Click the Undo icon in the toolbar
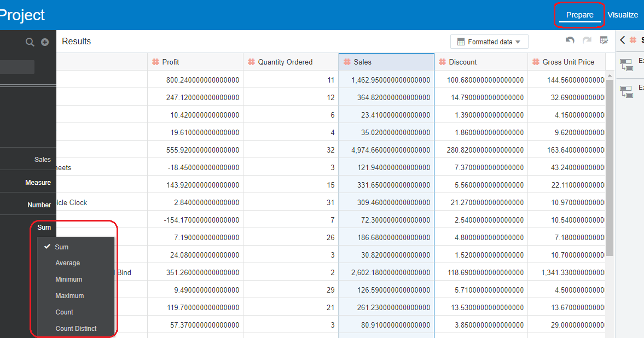This screenshot has height=338, width=644. (x=570, y=41)
